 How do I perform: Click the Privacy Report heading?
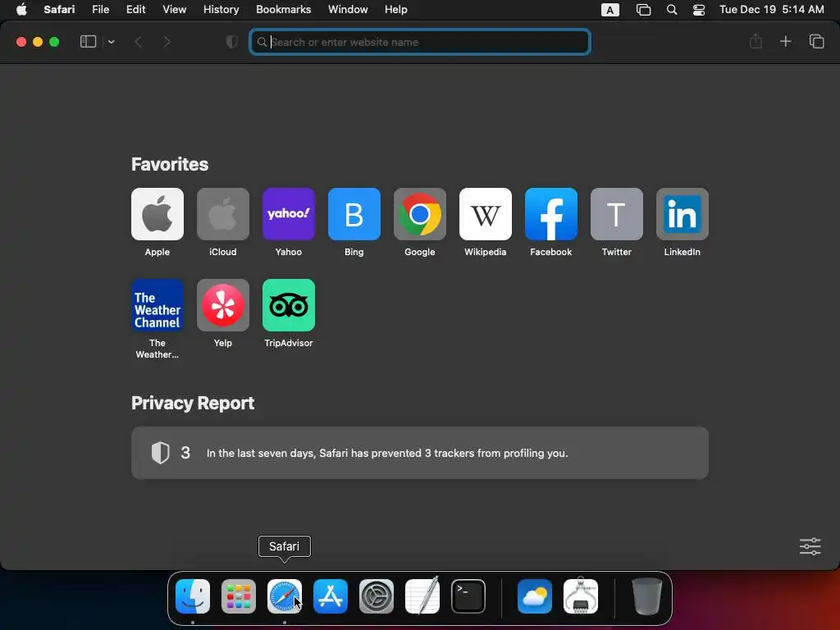click(193, 403)
